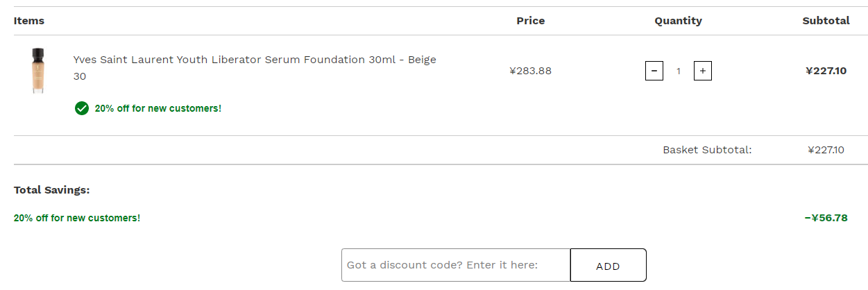
Task: Click the Total Savings heading
Action: [x=52, y=190]
